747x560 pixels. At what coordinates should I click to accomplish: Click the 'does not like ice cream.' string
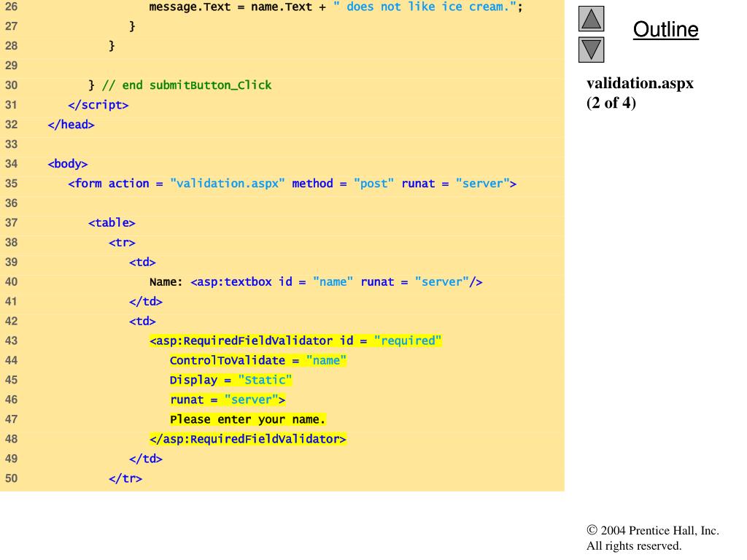425,7
